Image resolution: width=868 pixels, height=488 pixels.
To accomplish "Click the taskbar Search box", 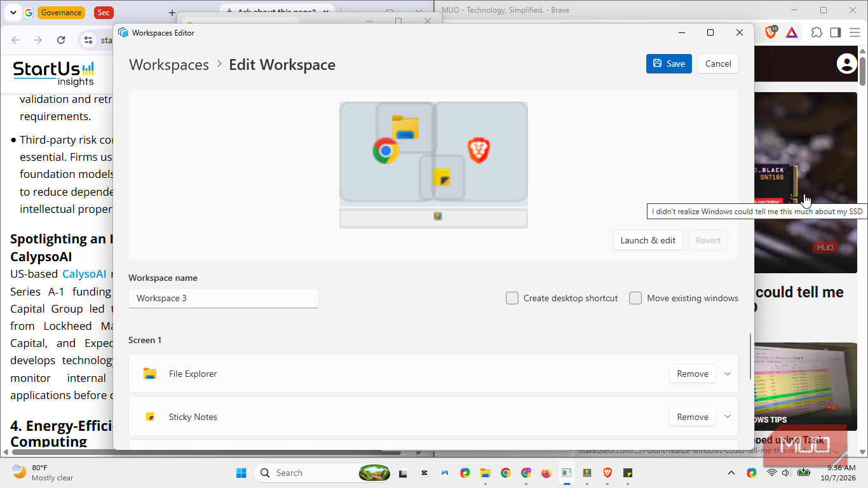I will (322, 473).
